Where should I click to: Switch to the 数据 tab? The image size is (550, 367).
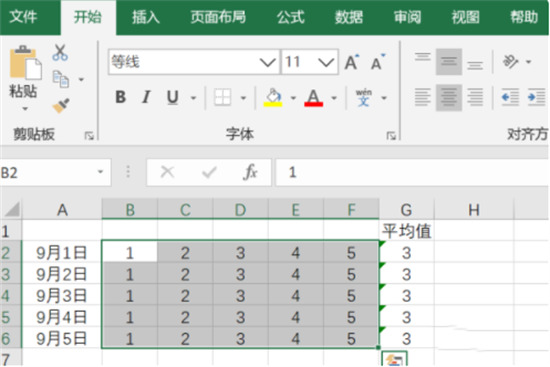pyautogui.click(x=349, y=16)
